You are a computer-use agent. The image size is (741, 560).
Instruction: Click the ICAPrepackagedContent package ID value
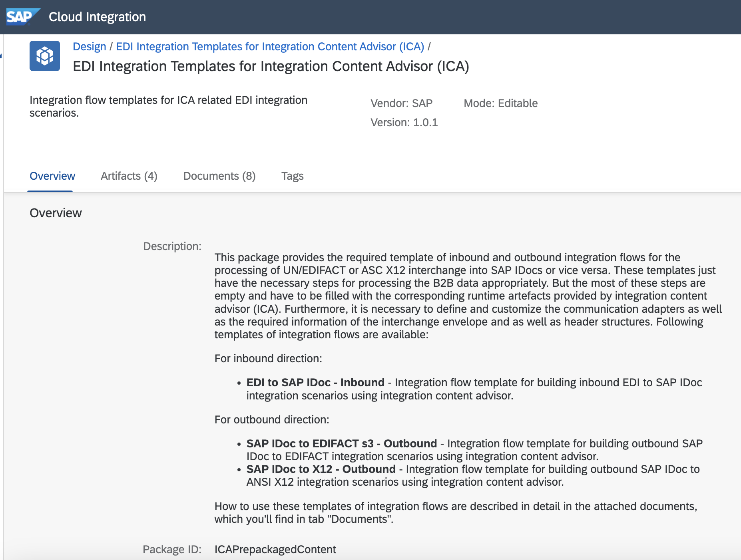tap(275, 549)
